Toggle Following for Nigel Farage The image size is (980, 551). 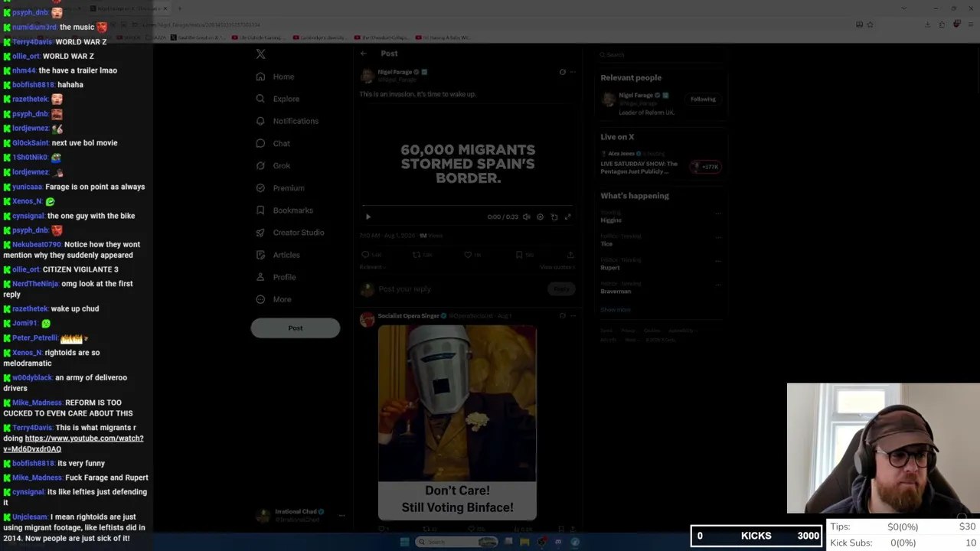tap(703, 99)
